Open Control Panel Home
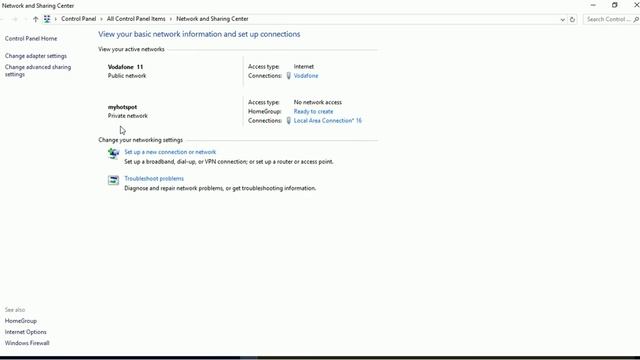Image resolution: width=640 pixels, height=360 pixels. pyautogui.click(x=31, y=38)
